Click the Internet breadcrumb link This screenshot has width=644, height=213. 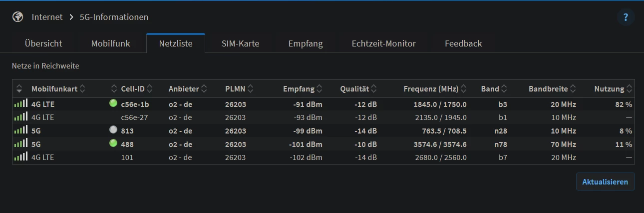(47, 17)
